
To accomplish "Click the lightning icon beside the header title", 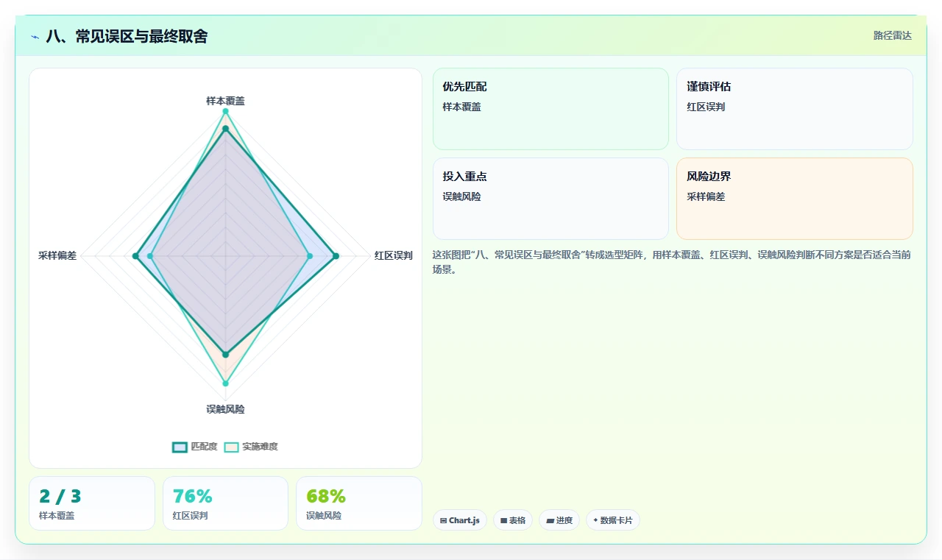I will click(x=35, y=36).
